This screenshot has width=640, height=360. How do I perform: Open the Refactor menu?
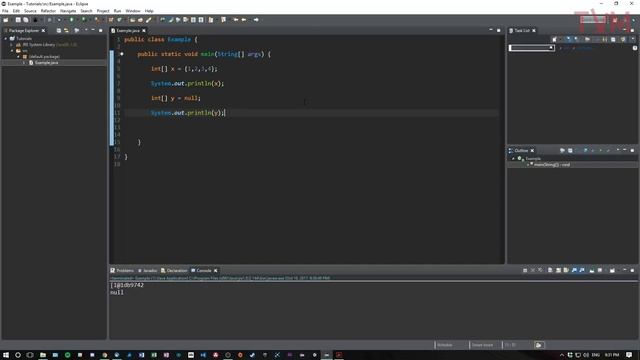coord(48,11)
